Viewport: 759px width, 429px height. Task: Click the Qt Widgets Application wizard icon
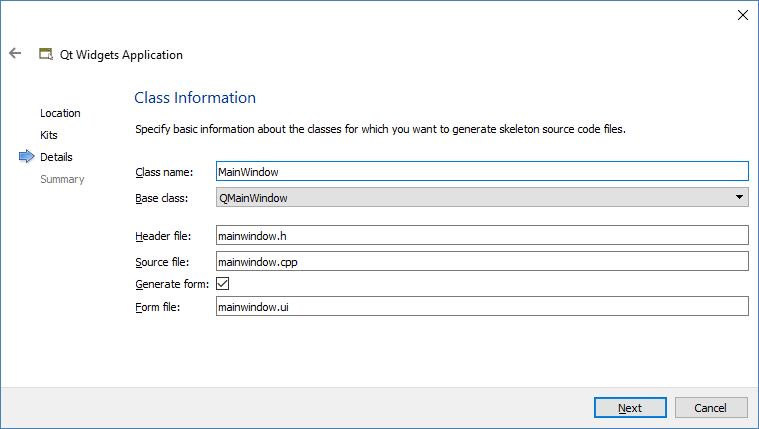click(45, 54)
